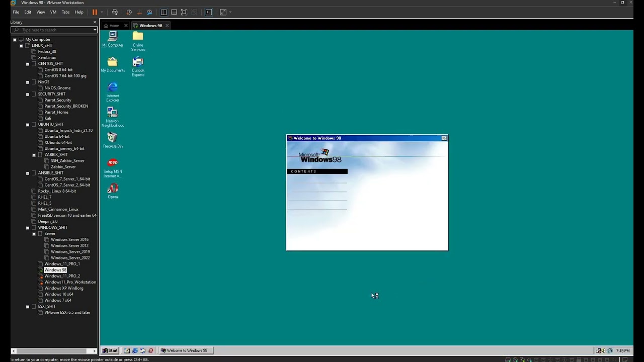
Task: Collapse the ESXI_SHIT folder
Action: coord(28,307)
